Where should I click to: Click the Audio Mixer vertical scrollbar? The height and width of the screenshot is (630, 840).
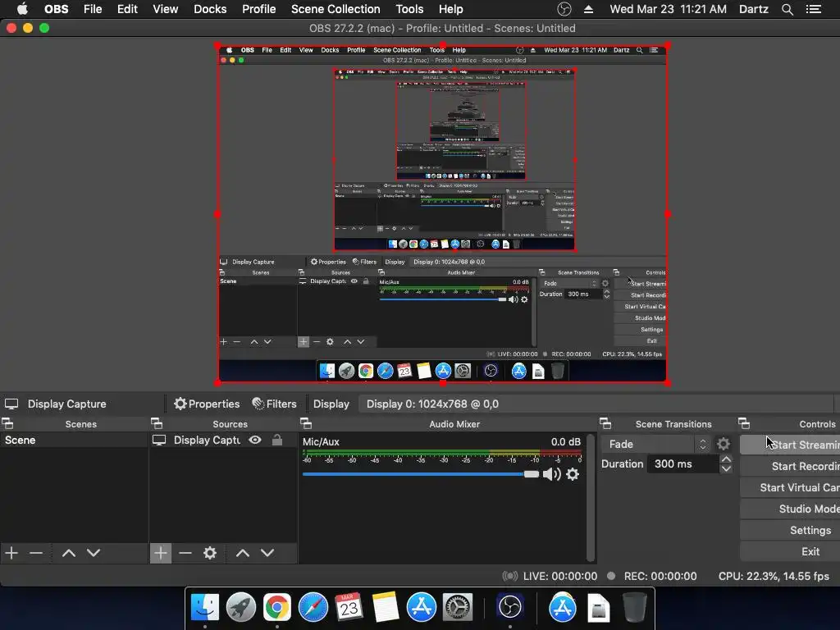[591, 498]
